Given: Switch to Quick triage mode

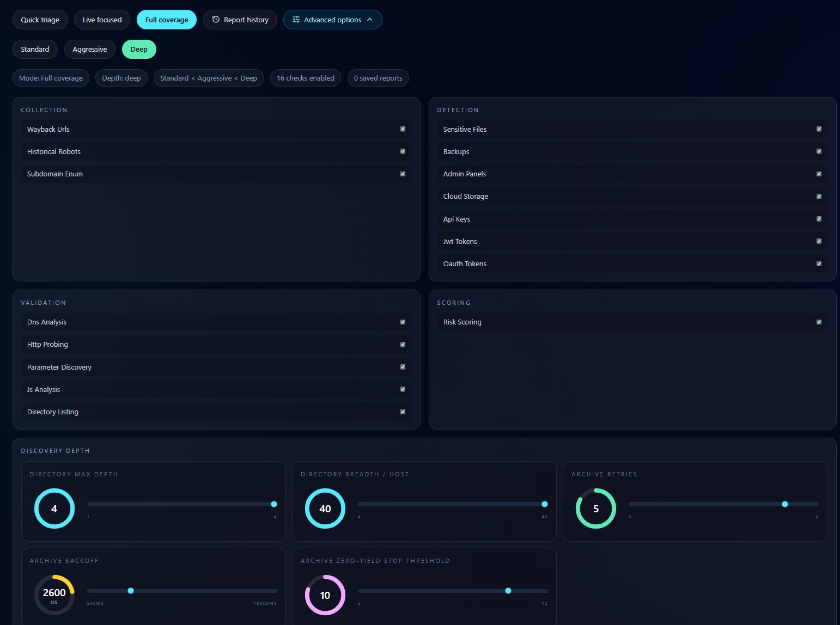Looking at the screenshot, I should (x=40, y=20).
